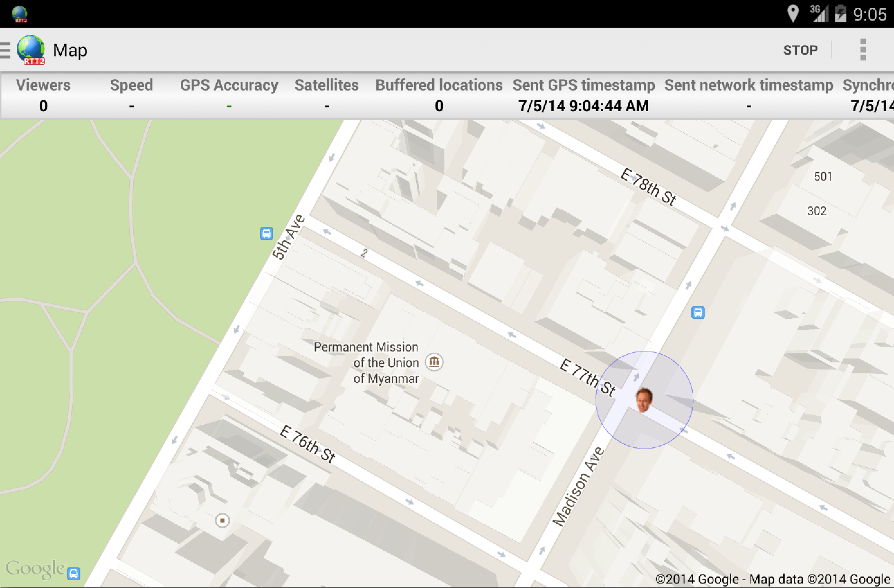The image size is (894, 588).
Task: Tap the Permanent Mission of Myanmar label
Action: click(x=366, y=362)
